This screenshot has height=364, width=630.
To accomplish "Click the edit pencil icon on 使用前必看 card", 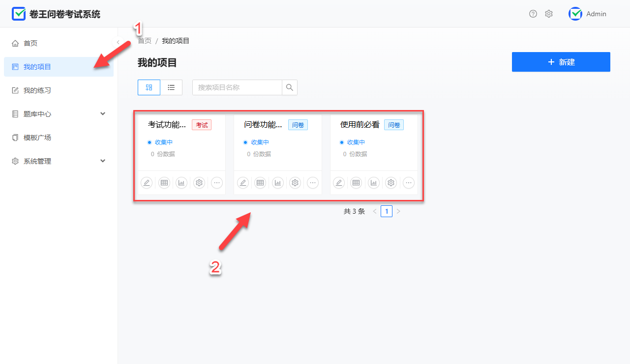I will (x=338, y=183).
